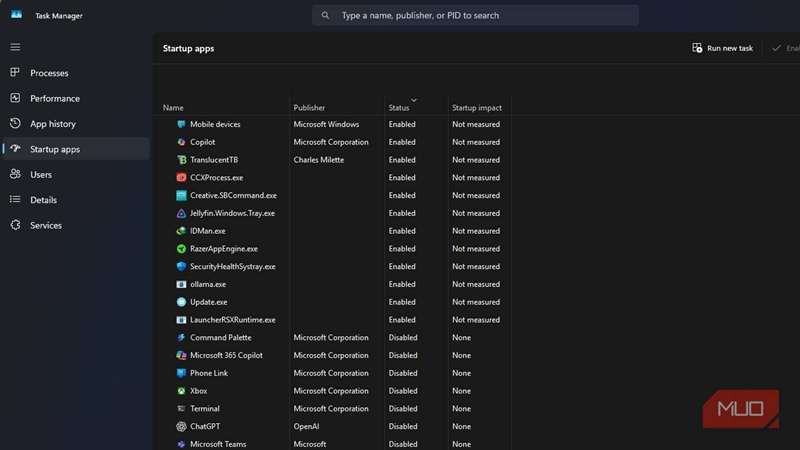Select the Jellyfin.Windows.Tray.exe entry
800x450 pixels.
coord(232,213)
